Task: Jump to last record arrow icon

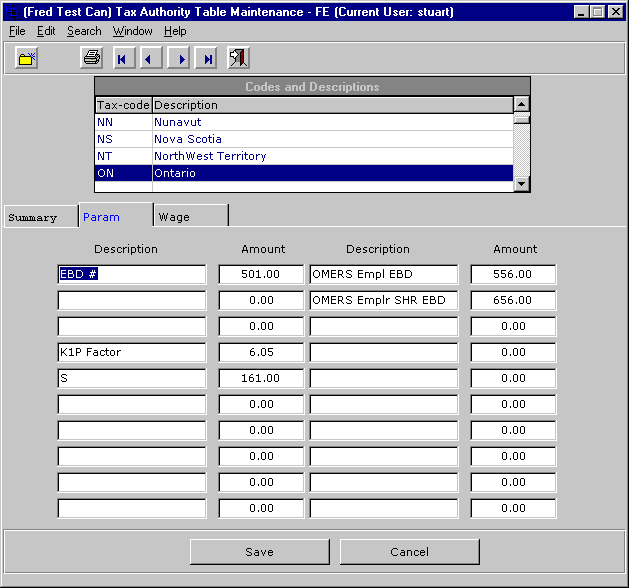Action: click(x=207, y=58)
